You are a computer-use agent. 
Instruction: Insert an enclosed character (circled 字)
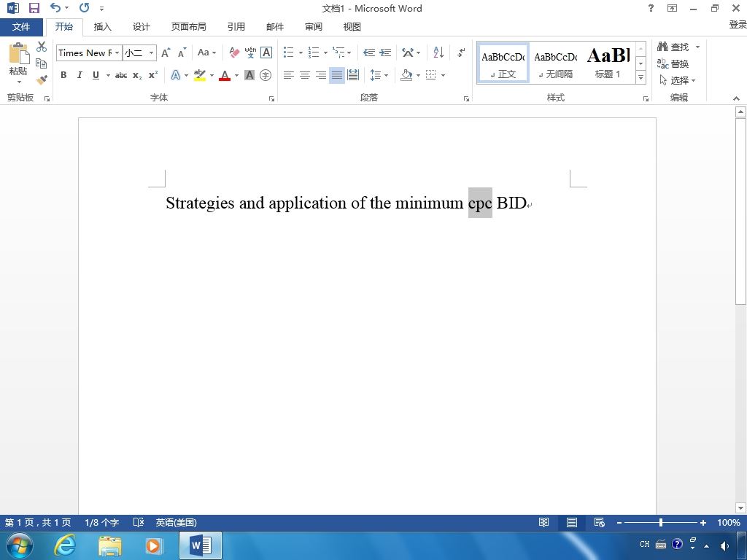[x=266, y=75]
